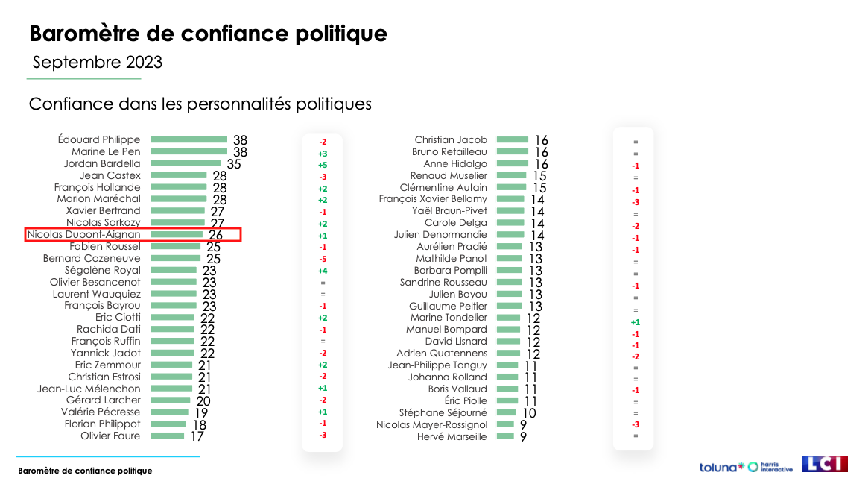Click the "Confiance dans les personnalités politiques" heading
Screen dimensions: 868x487
[200, 104]
